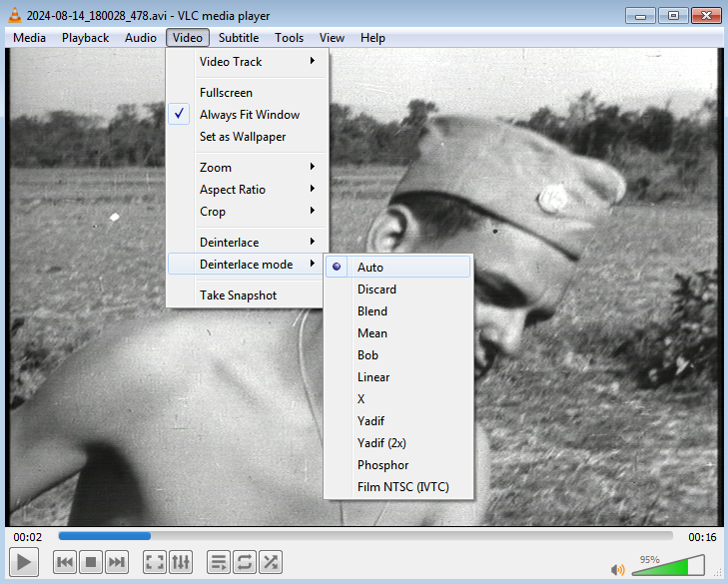
Task: Choose Set as Wallpaper
Action: (x=247, y=137)
